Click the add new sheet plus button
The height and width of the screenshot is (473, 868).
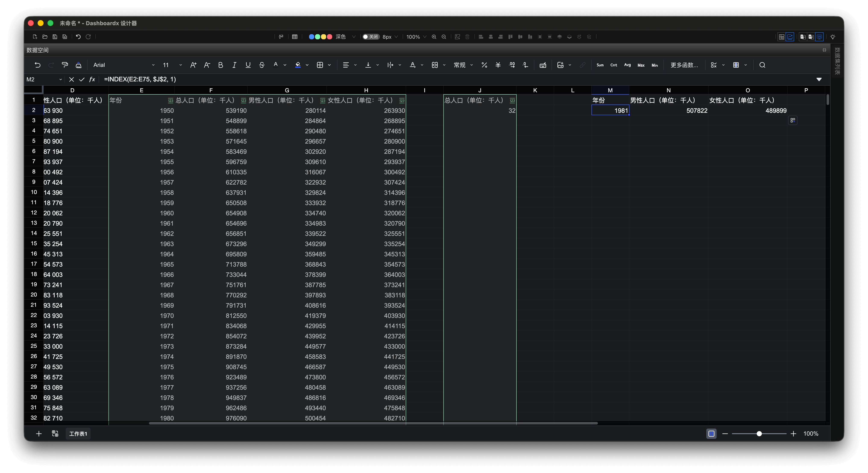[x=39, y=433]
